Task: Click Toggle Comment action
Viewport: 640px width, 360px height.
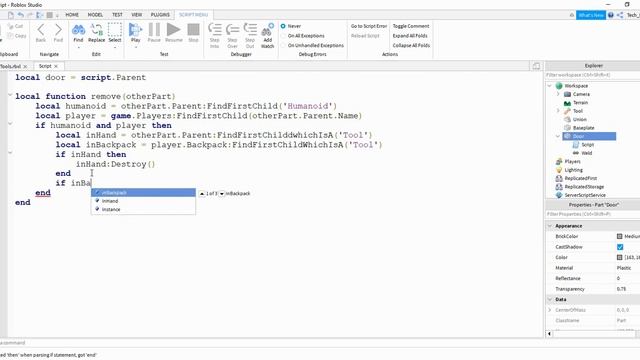Action: tap(411, 26)
